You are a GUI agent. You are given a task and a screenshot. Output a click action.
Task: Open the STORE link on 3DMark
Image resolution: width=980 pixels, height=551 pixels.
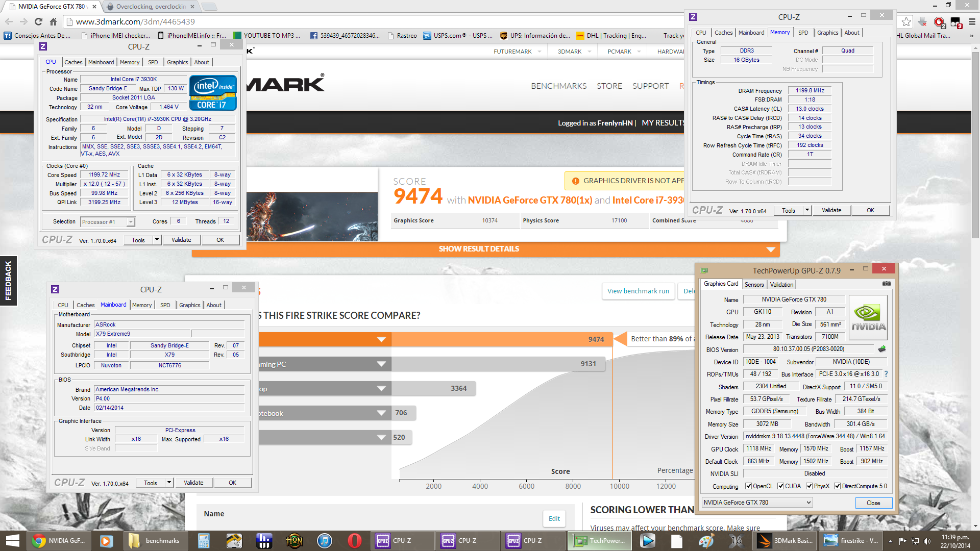pyautogui.click(x=609, y=86)
